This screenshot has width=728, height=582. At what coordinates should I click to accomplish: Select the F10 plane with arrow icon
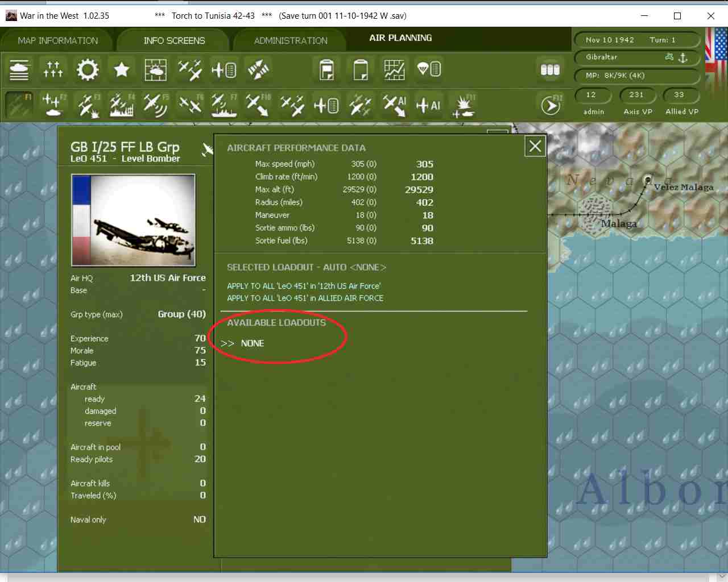tap(258, 105)
